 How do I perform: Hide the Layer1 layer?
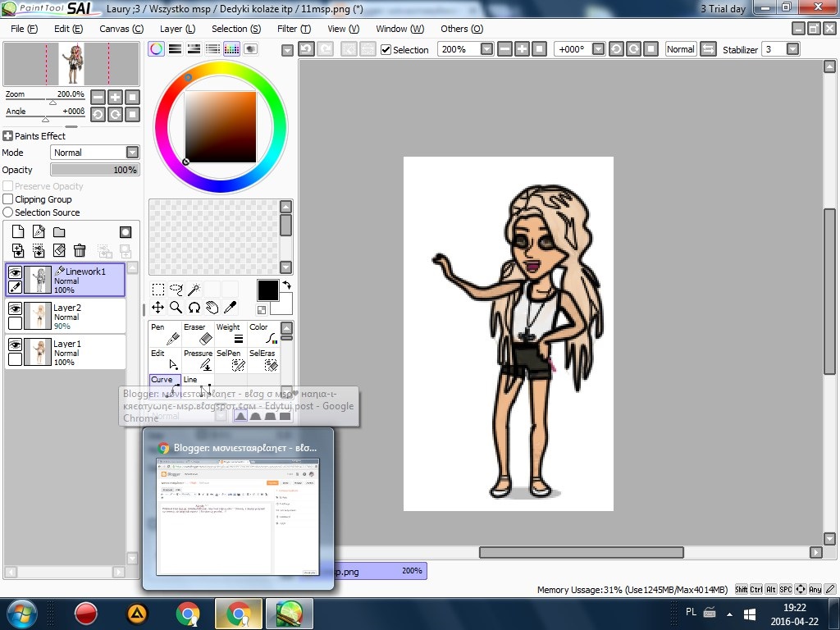point(15,344)
